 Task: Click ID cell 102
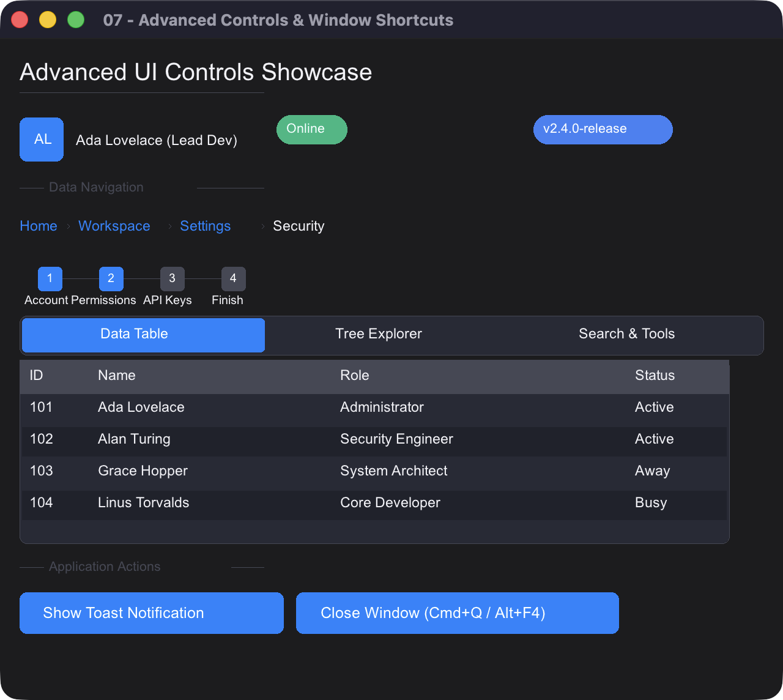click(x=42, y=439)
